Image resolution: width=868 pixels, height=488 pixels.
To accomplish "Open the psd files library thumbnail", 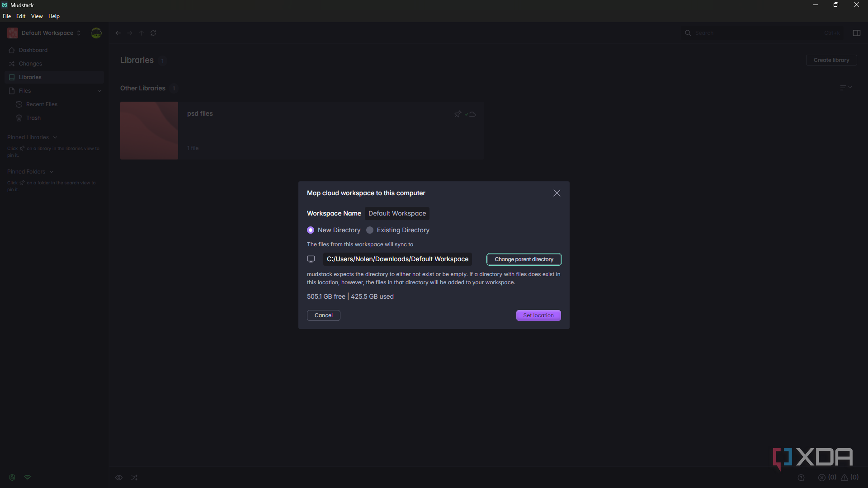I will tap(149, 131).
